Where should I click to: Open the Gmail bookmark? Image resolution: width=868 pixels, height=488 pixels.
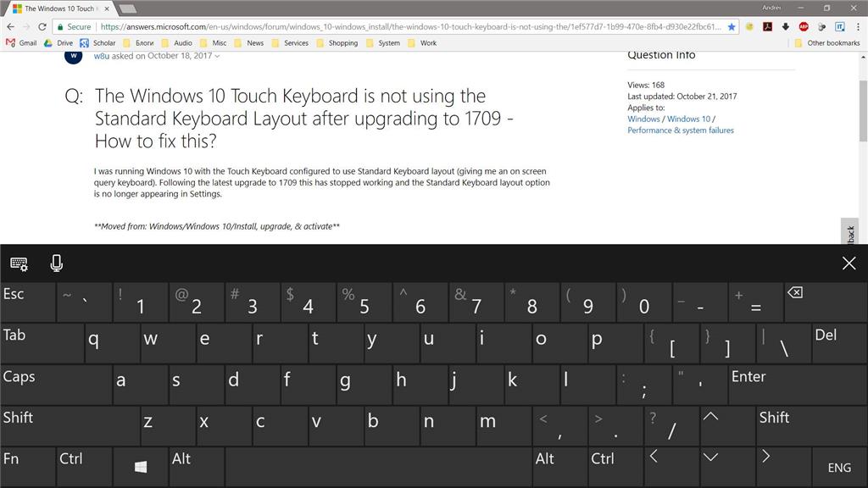(x=21, y=42)
